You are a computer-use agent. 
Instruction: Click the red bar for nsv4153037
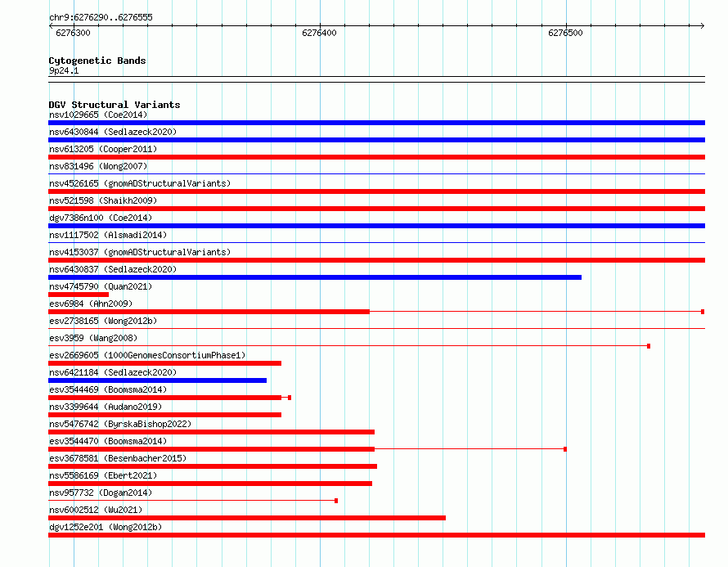pyautogui.click(x=376, y=260)
